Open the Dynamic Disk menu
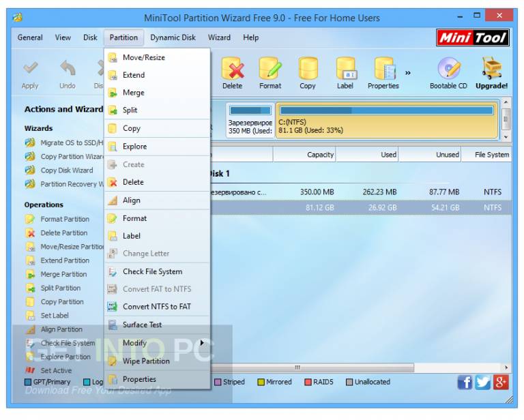 coord(173,37)
